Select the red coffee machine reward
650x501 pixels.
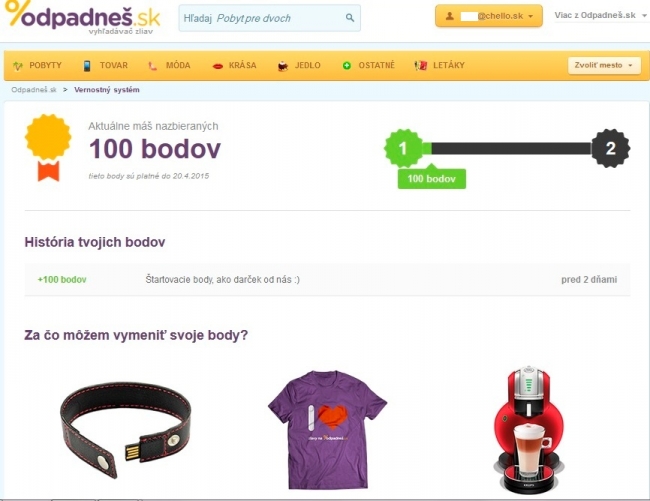529,429
